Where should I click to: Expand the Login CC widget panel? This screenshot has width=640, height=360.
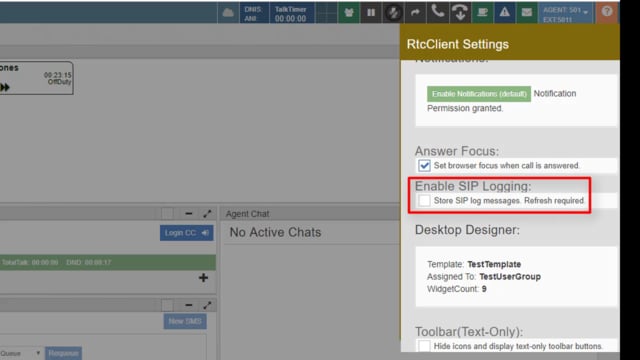[207, 213]
